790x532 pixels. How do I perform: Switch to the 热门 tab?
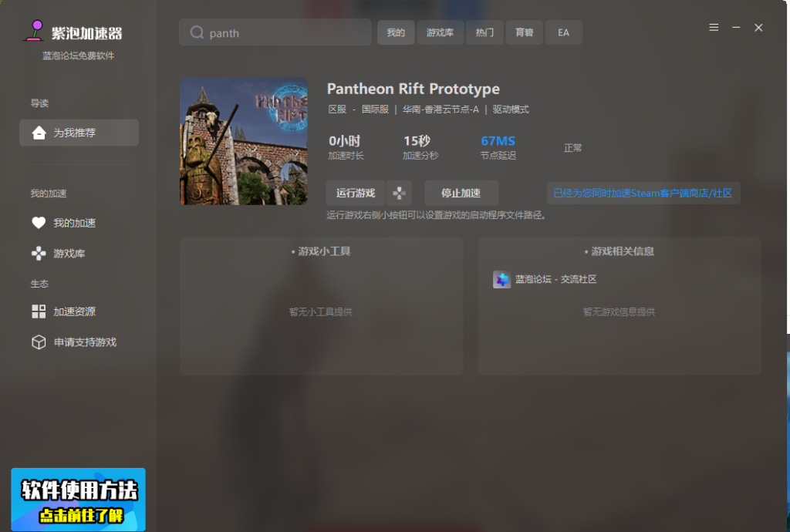point(484,32)
